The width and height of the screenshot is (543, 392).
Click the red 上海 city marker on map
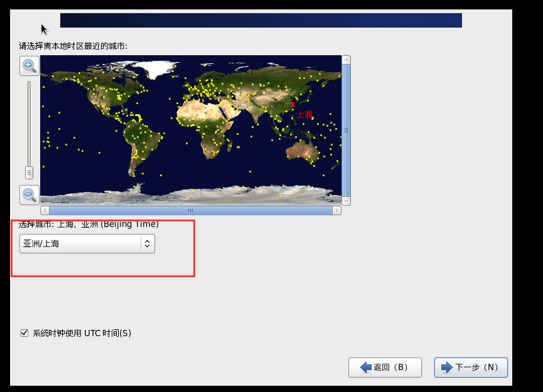click(293, 106)
